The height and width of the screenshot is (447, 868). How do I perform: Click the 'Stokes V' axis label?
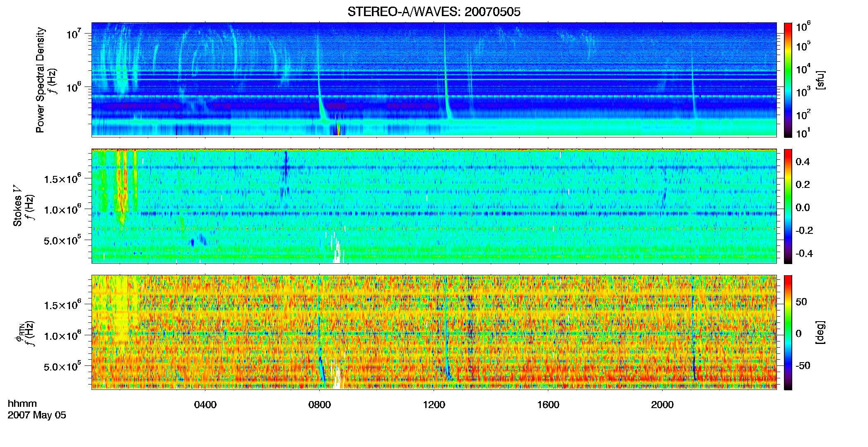coord(18,206)
